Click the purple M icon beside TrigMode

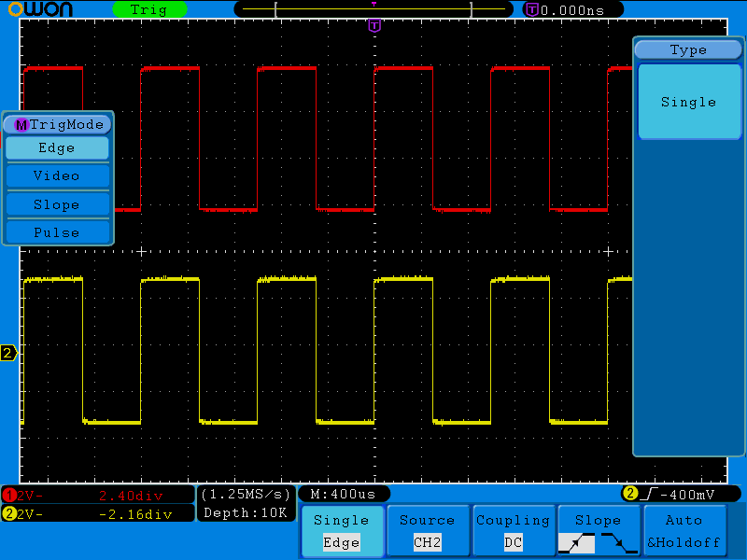[21, 124]
